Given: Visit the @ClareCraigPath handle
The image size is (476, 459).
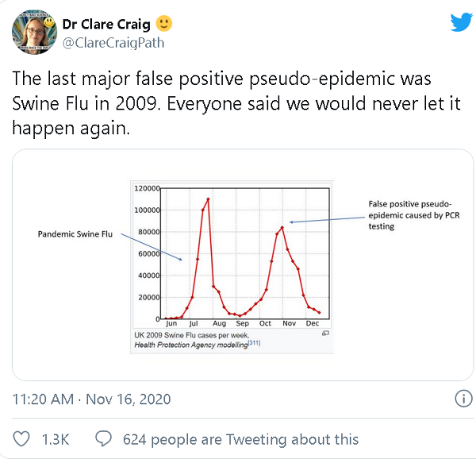Looking at the screenshot, I should tap(113, 43).
